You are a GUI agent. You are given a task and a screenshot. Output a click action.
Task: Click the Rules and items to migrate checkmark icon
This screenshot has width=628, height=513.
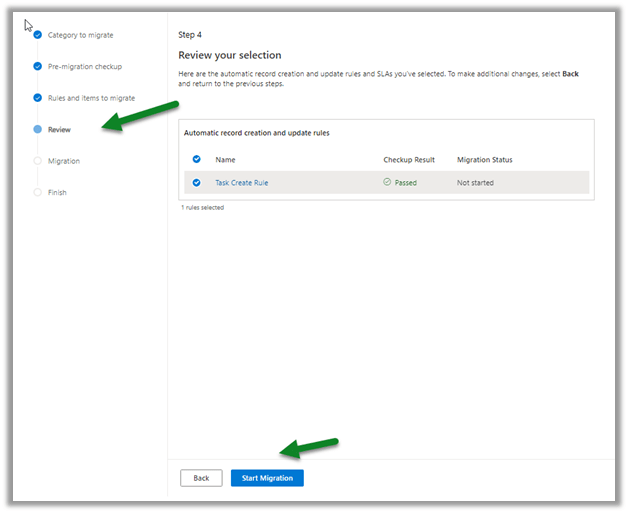click(x=38, y=98)
